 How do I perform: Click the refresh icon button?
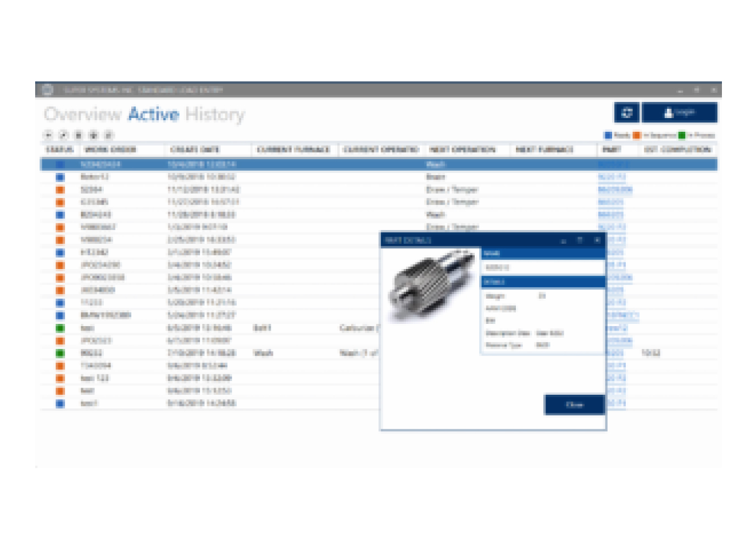(626, 113)
